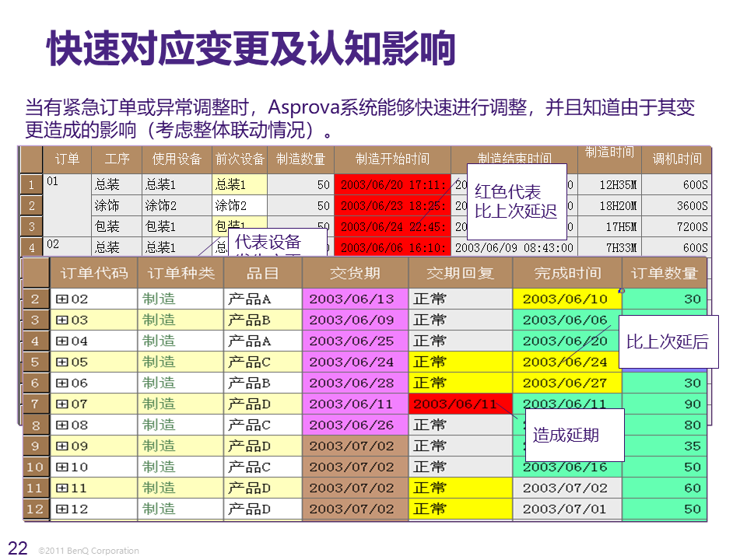Click order quantity 35 cell

664,446
